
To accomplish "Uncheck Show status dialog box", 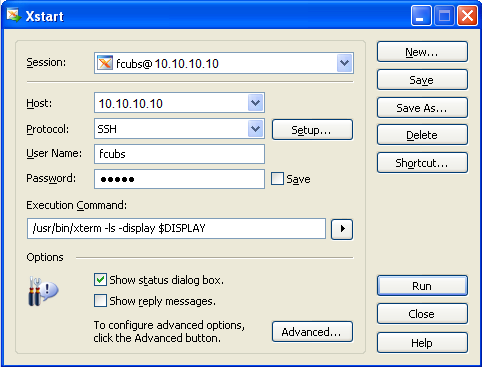I will coord(100,280).
